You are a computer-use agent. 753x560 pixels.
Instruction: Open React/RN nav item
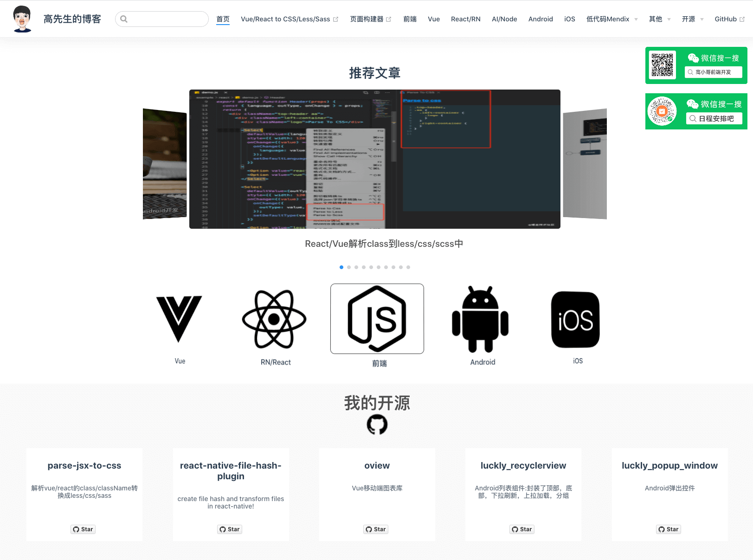pos(466,19)
